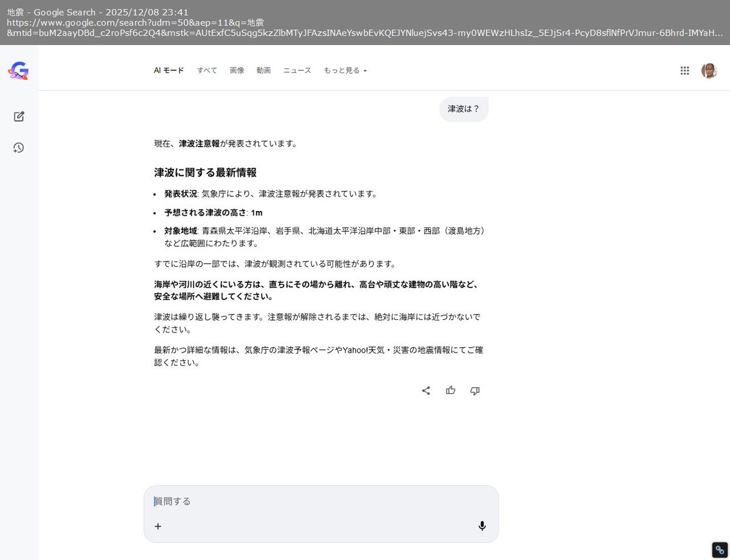Open the すべて search results
This screenshot has height=560, width=730.
pos(207,71)
